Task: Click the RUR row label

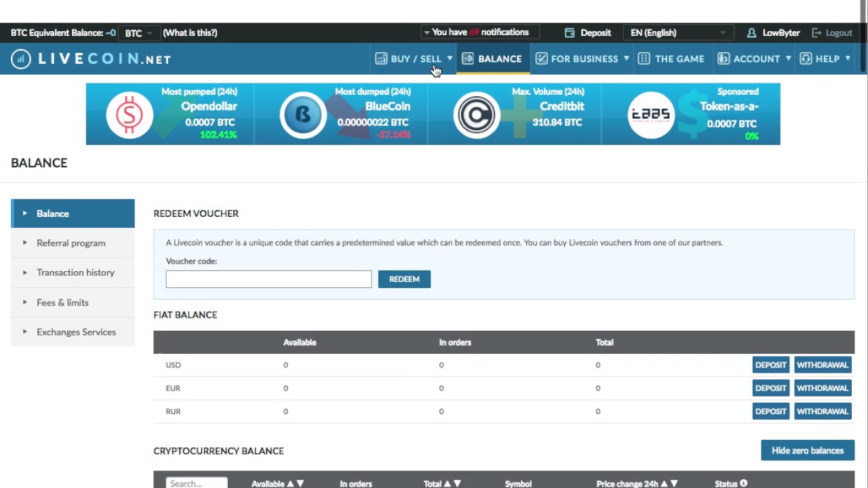Action: coord(173,411)
